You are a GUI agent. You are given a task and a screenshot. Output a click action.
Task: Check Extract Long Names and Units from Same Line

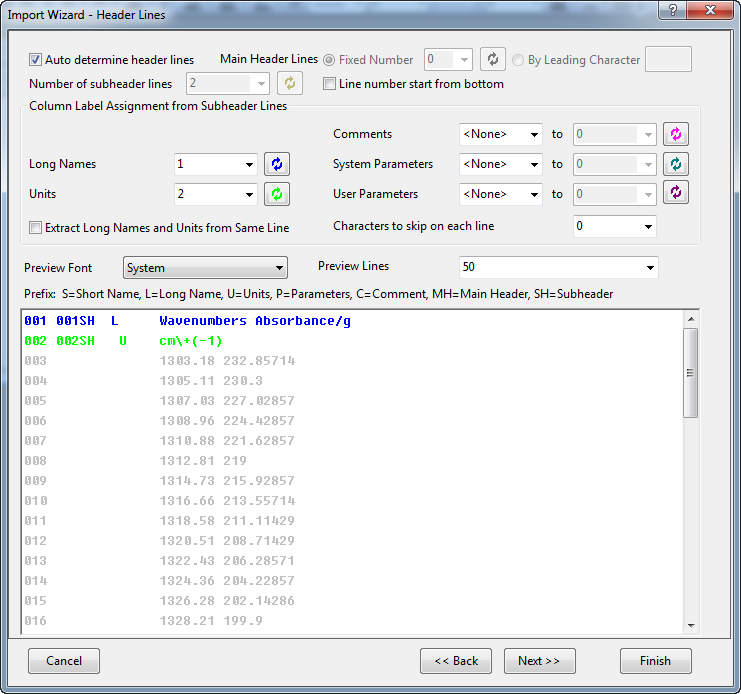[x=36, y=228]
